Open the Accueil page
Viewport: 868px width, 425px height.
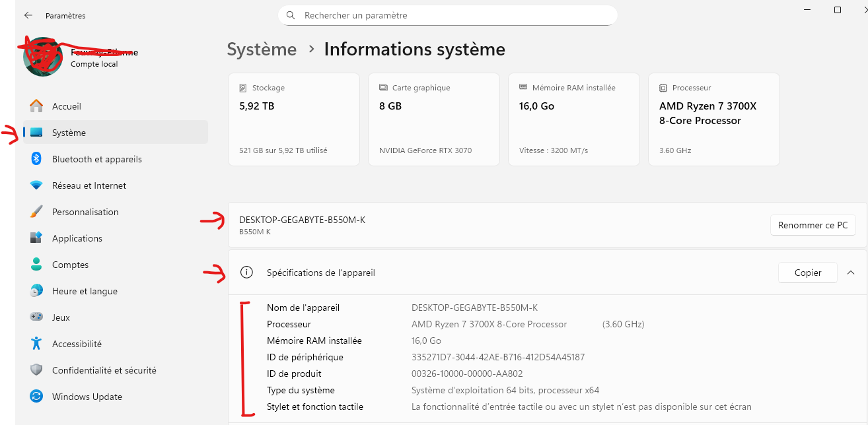pyautogui.click(x=116, y=106)
